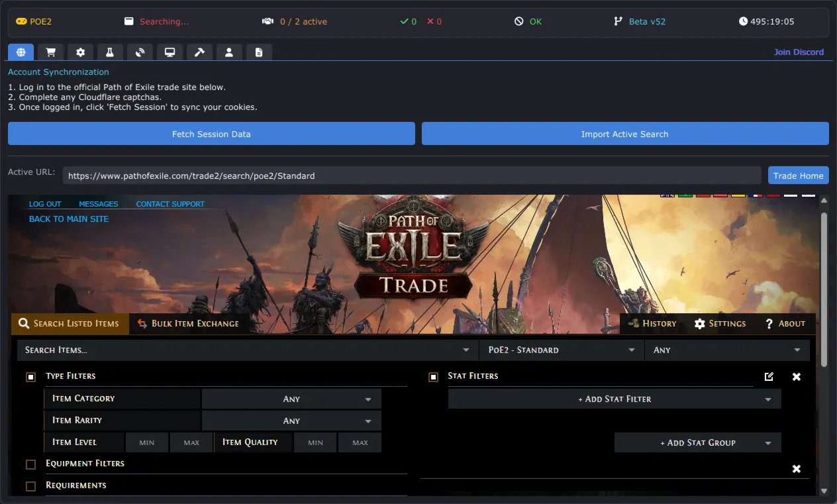Image resolution: width=837 pixels, height=504 pixels.
Task: Click the Equipment Filters heading
Action: click(85, 463)
